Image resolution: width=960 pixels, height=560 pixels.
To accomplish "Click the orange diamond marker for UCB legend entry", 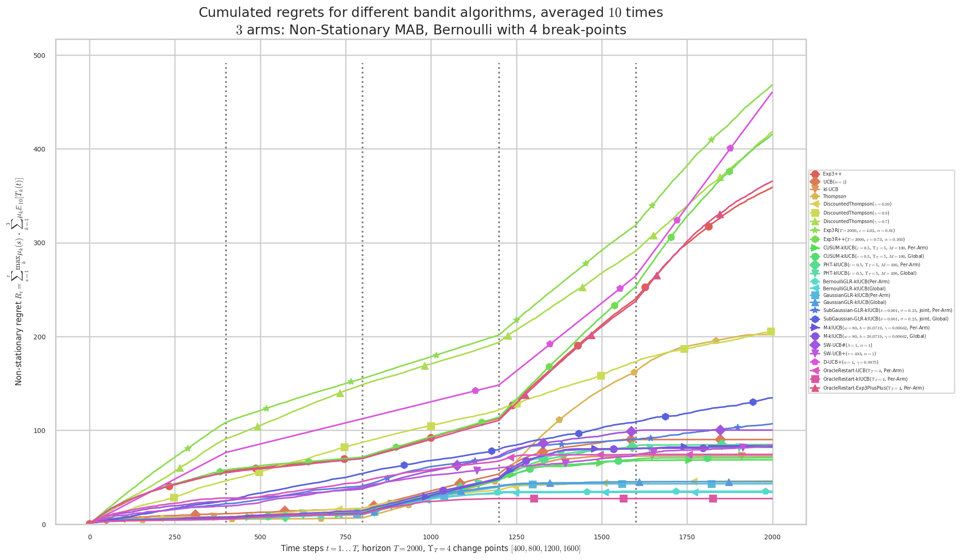I will [815, 182].
